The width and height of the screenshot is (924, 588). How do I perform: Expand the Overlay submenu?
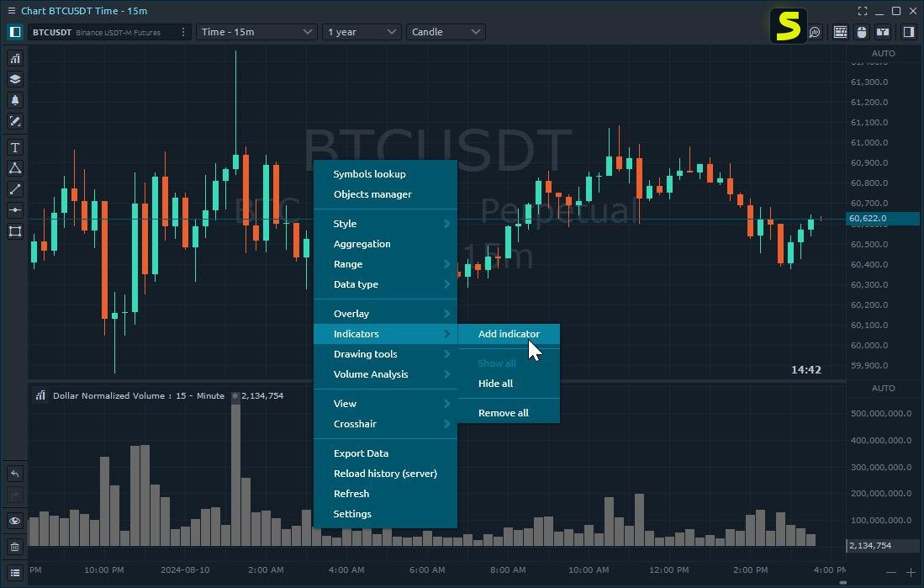pyautogui.click(x=385, y=314)
